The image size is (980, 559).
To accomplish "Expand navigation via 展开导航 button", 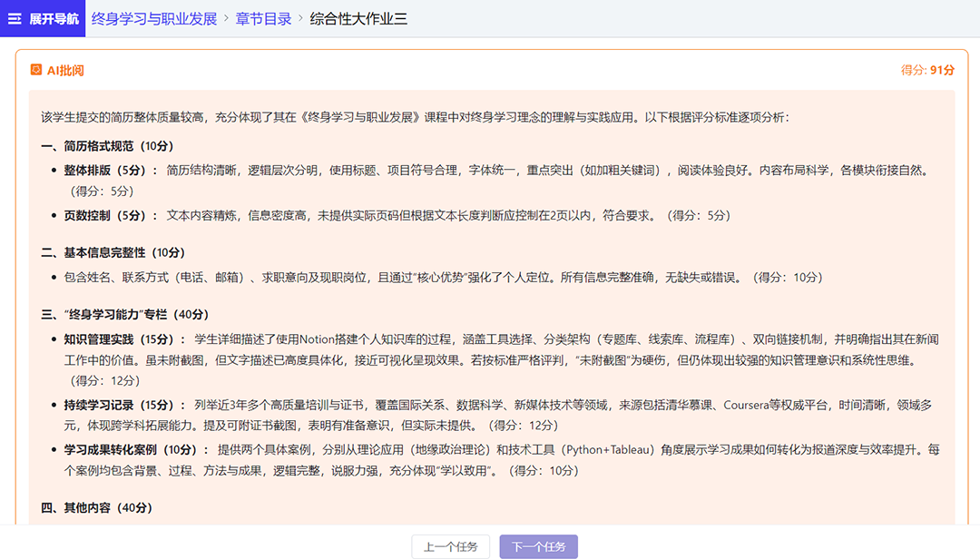I will click(x=43, y=19).
